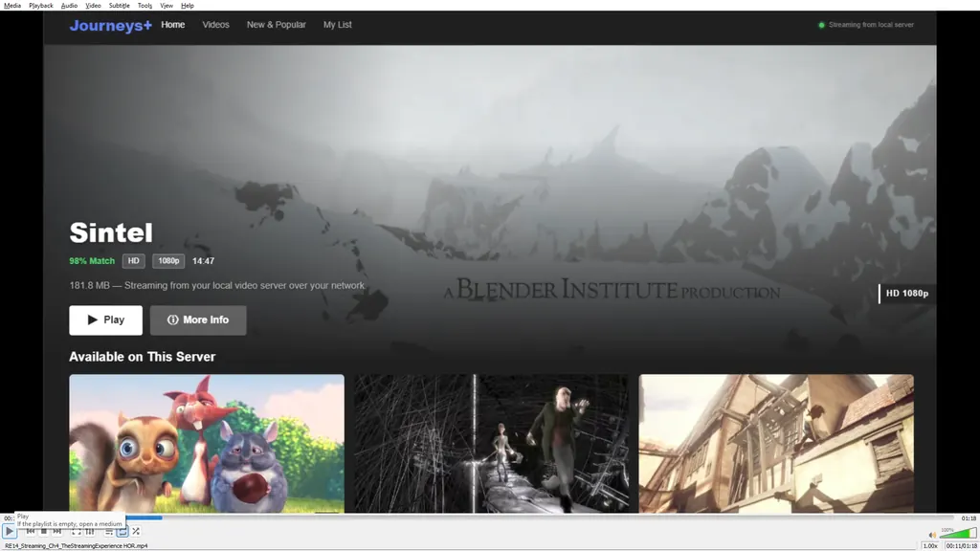Click the 1.00x playback speed indicator
Viewport: 980px width, 551px height.
pyautogui.click(x=930, y=546)
